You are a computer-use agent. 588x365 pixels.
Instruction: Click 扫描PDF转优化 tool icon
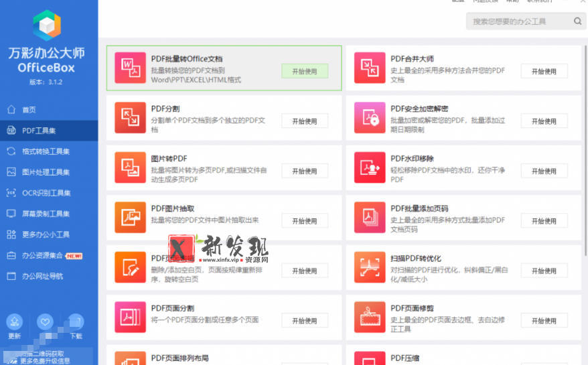[370, 267]
